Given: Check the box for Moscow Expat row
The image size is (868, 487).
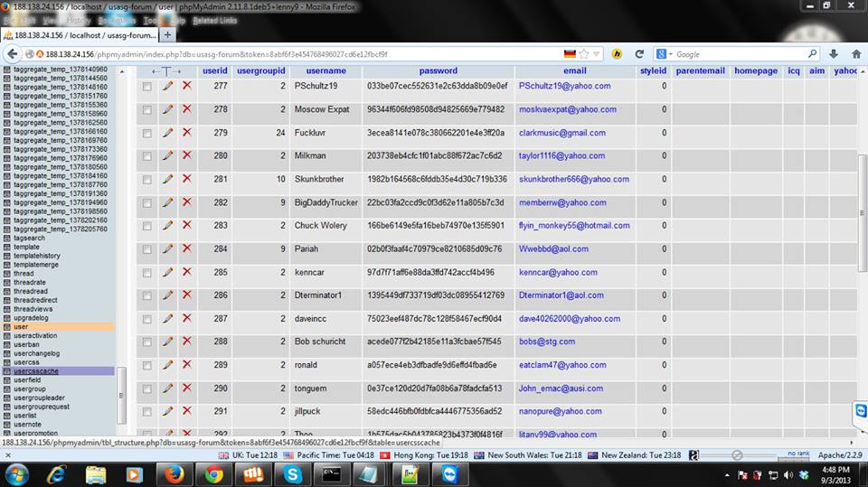Looking at the screenshot, I should tap(146, 110).
